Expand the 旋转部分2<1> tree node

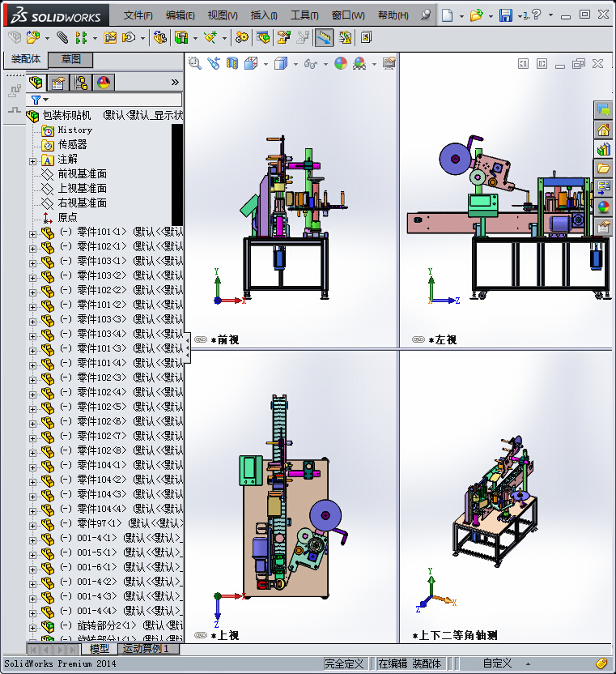pos(32,628)
